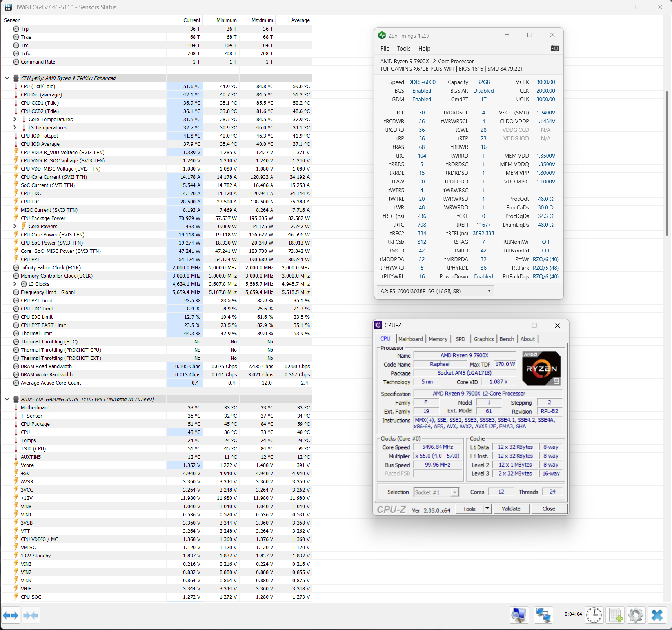This screenshot has height=630, width=672.
Task: Switch to the SPD tab in CPU-Z
Action: tap(460, 339)
